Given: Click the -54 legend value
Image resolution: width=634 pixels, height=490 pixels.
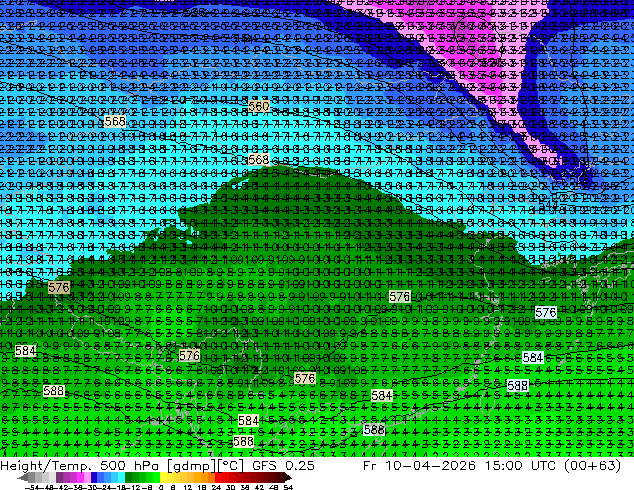Looking at the screenshot, I should pyautogui.click(x=32, y=488).
